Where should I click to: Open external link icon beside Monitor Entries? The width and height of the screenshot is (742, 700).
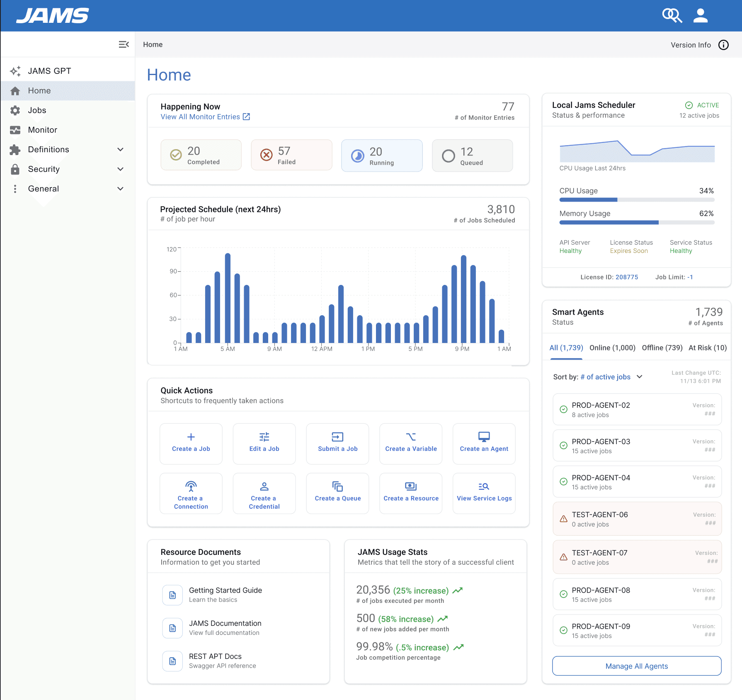pyautogui.click(x=246, y=117)
